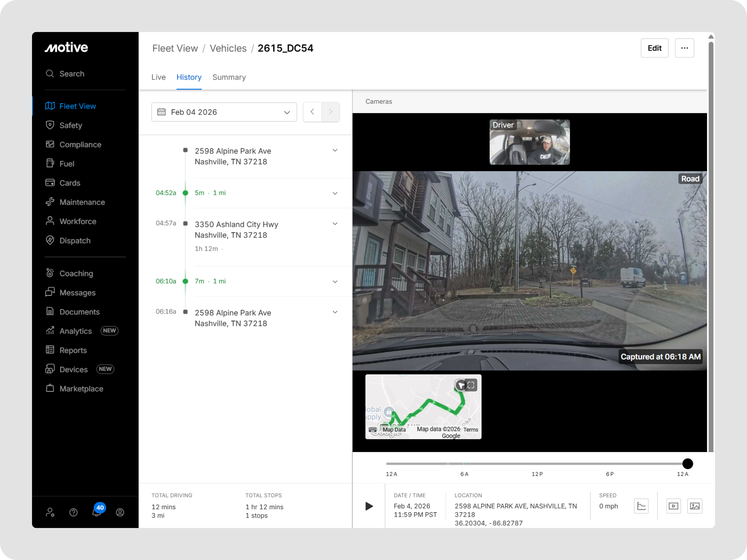Open the notifications bell with 40 badge
Screen dimensions: 747x560
97,512
